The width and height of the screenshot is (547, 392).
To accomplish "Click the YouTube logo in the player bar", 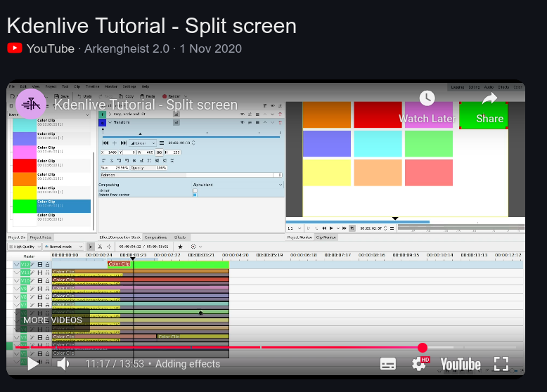I will point(461,365).
